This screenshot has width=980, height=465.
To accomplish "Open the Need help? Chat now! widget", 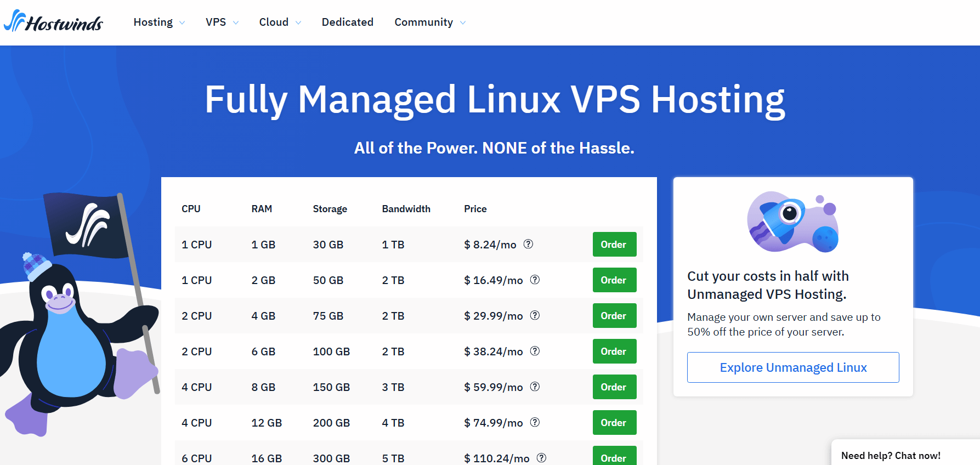I will pyautogui.click(x=905, y=452).
